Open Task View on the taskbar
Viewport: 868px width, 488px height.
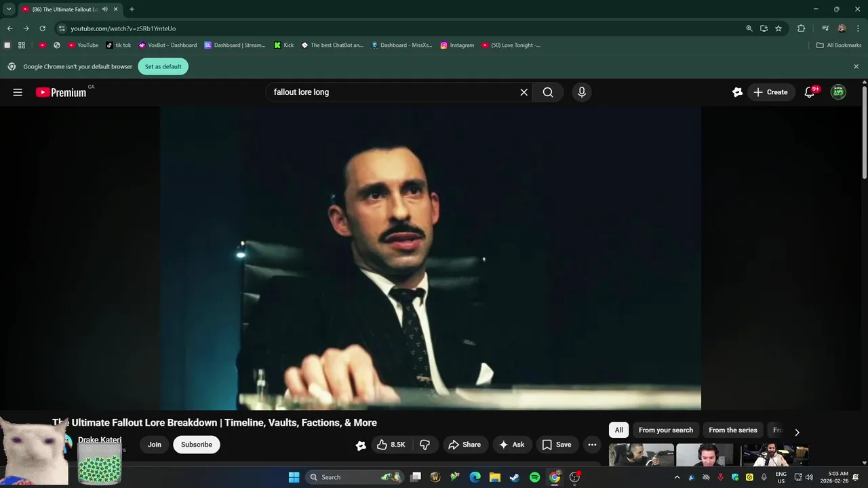point(416,477)
